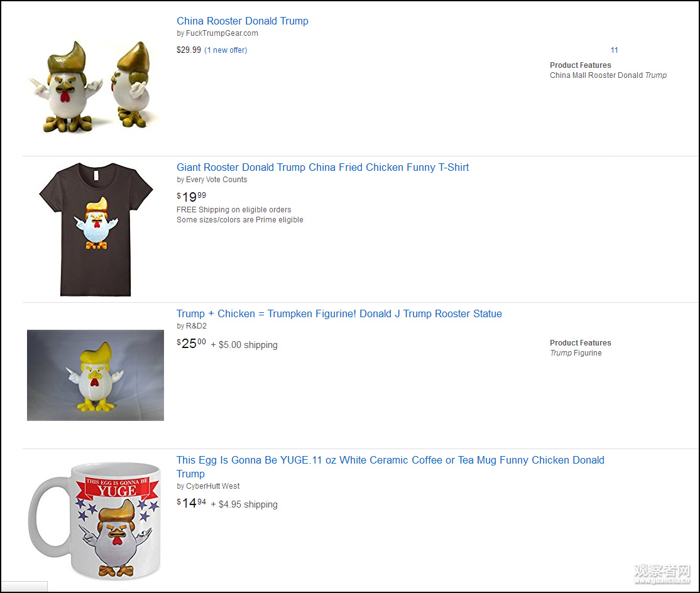Visit the Every Vote Counts seller link
Screen dimensions: 700x593
tap(216, 180)
